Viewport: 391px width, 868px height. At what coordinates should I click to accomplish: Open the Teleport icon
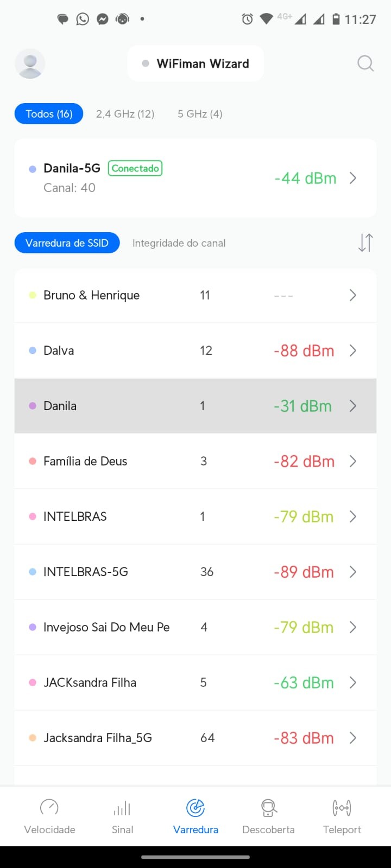pyautogui.click(x=342, y=808)
